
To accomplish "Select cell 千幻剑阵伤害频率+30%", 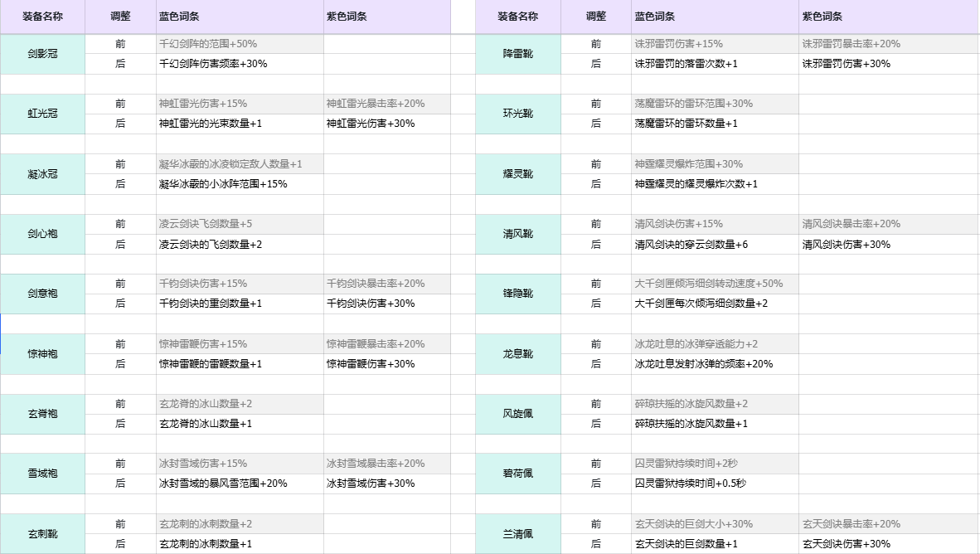I will tap(240, 64).
